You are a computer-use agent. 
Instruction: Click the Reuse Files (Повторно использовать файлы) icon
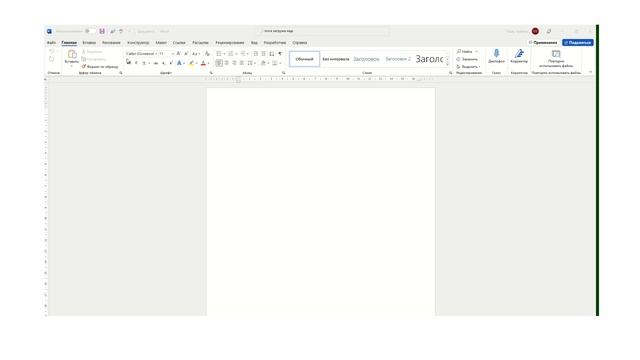556,53
